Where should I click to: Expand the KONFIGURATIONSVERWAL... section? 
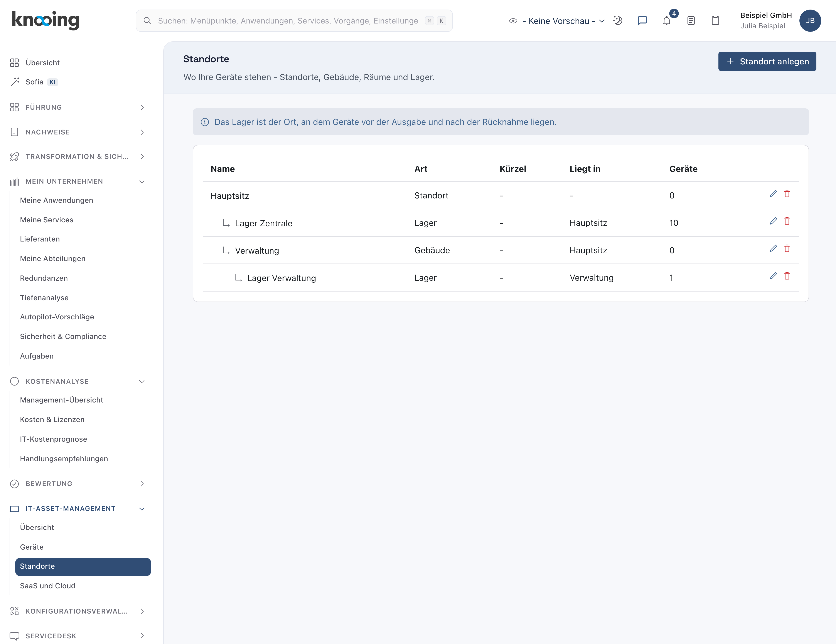click(x=77, y=611)
